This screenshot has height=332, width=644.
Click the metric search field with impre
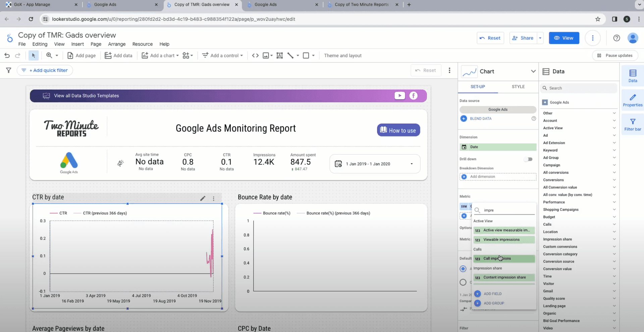click(x=504, y=210)
